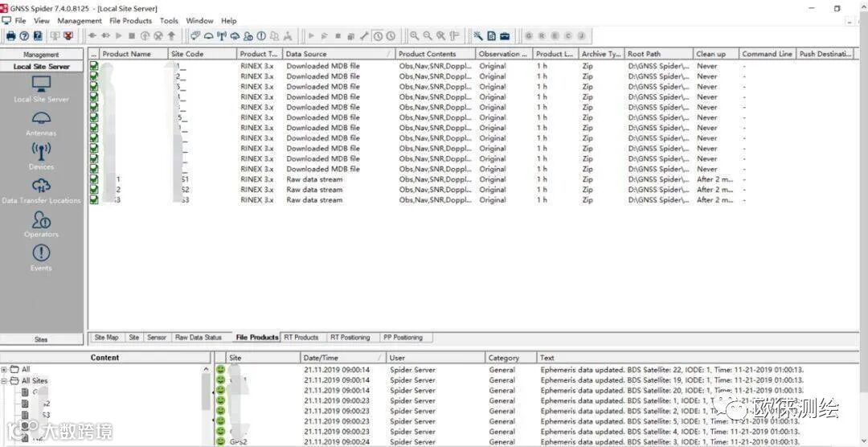868x447 pixels.
Task: Switch to the Site Map tab
Action: click(106, 338)
